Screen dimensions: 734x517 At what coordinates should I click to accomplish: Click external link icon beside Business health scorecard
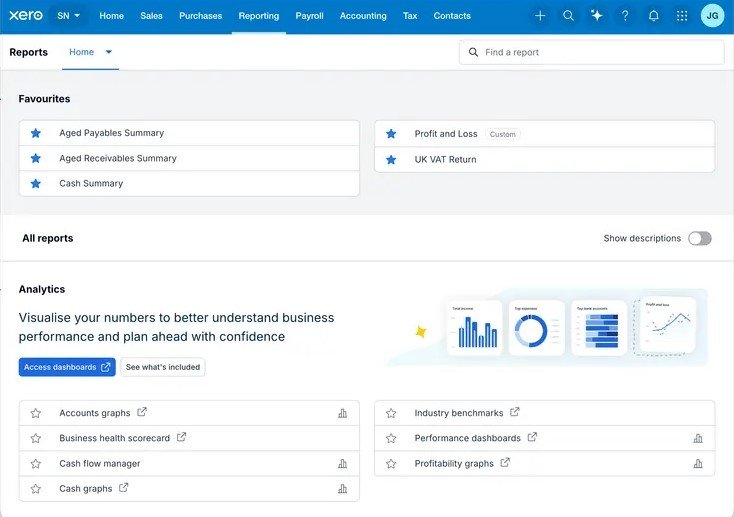click(x=181, y=437)
